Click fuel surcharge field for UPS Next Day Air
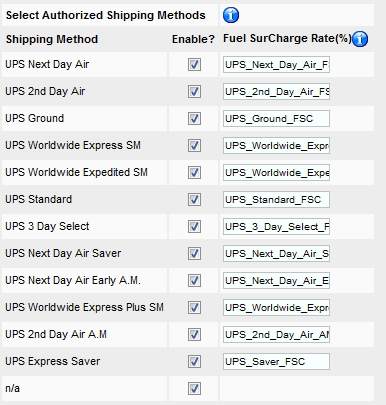This screenshot has height=405, width=386. [x=276, y=65]
